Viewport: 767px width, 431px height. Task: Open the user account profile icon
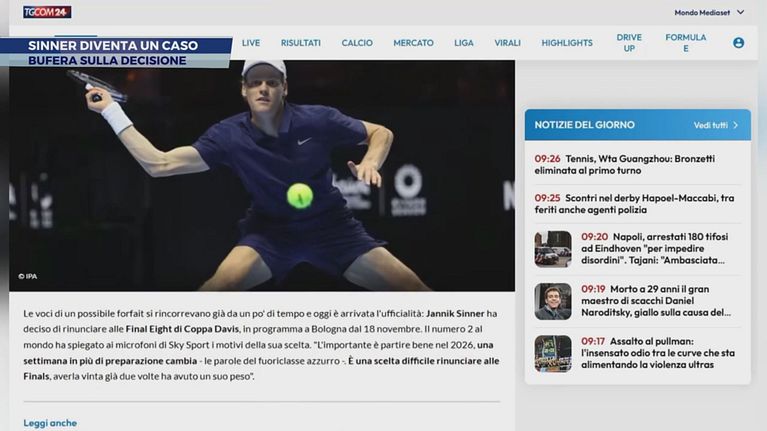[x=738, y=43]
